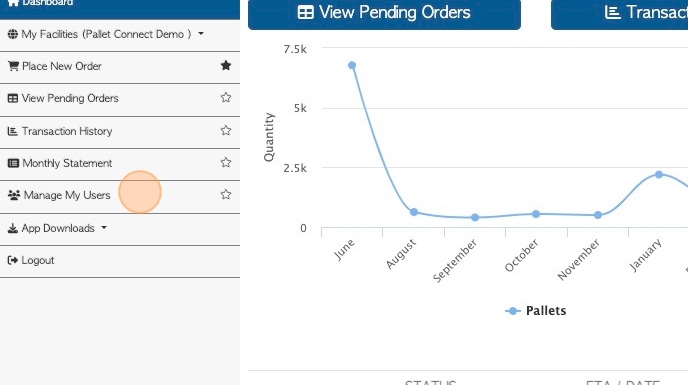Click the blue Transaction History button
Viewport: 688px width, 385px height.
coord(620,14)
